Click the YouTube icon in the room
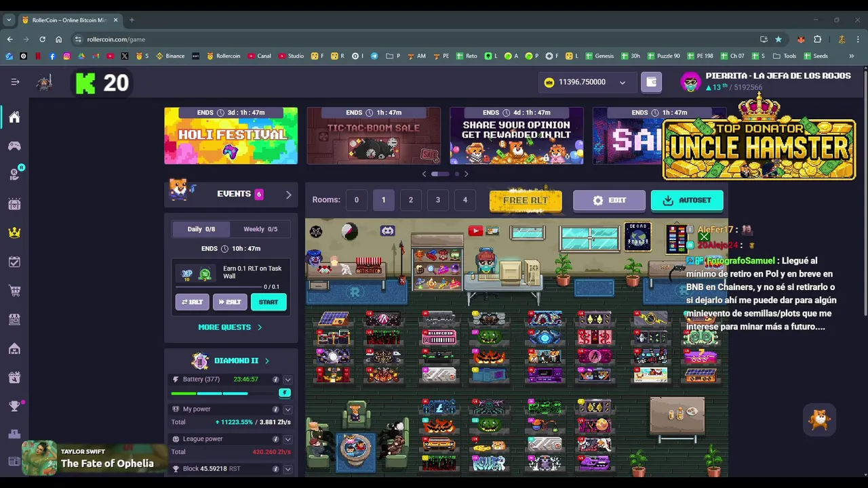868x488 pixels. coord(475,231)
